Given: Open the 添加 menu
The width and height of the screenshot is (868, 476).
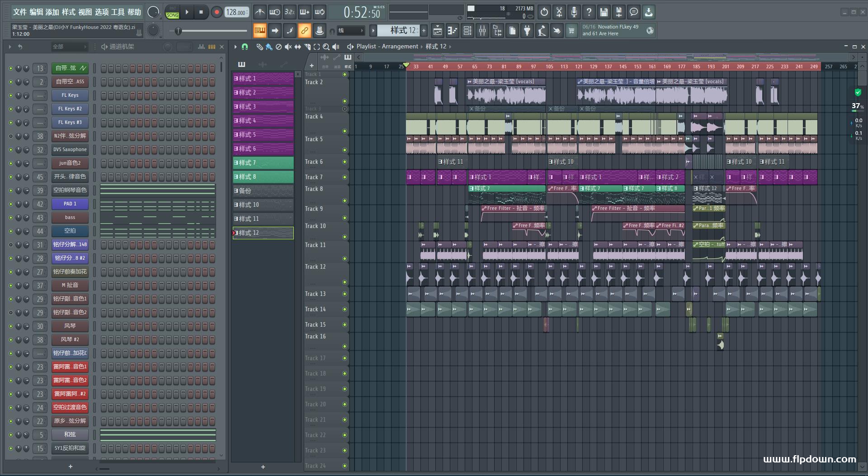Looking at the screenshot, I should (52, 12).
